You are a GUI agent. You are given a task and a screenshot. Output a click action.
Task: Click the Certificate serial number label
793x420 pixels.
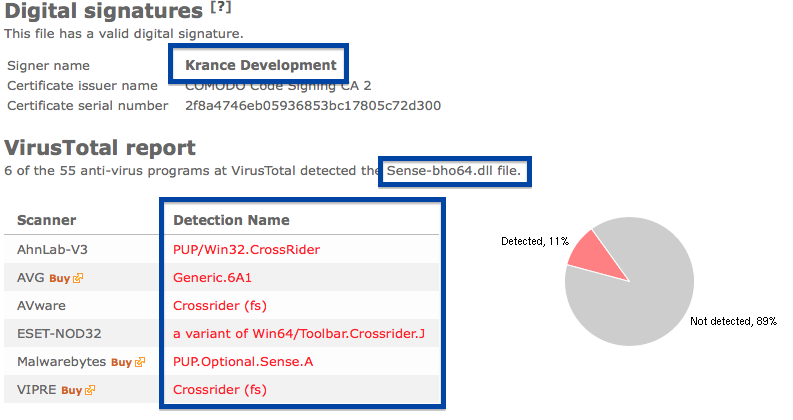click(x=87, y=105)
